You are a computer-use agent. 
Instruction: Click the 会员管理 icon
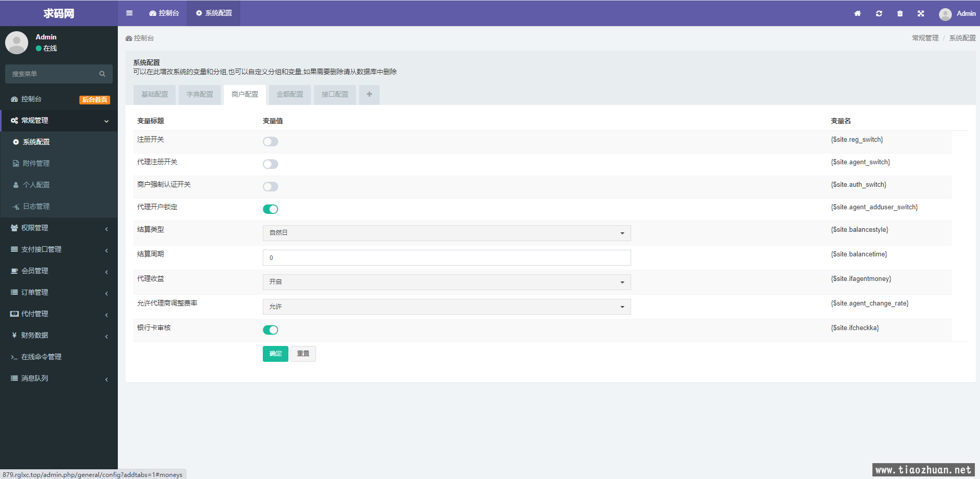[14, 271]
